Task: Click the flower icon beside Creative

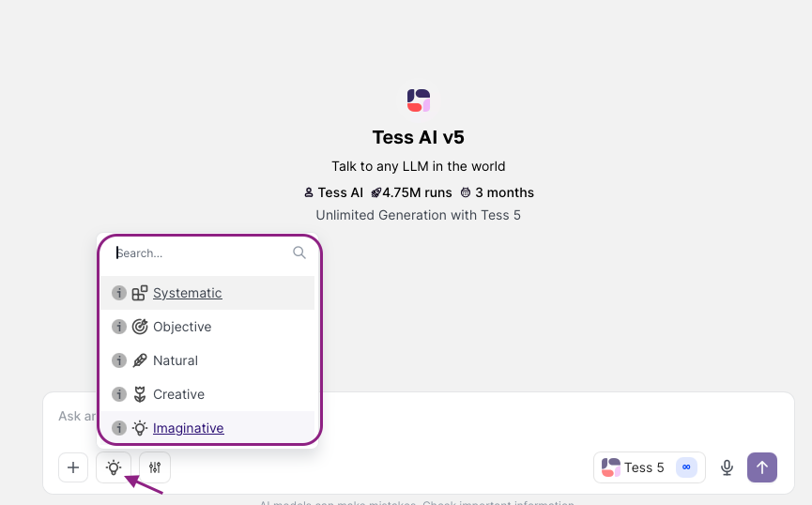Action: click(x=140, y=394)
